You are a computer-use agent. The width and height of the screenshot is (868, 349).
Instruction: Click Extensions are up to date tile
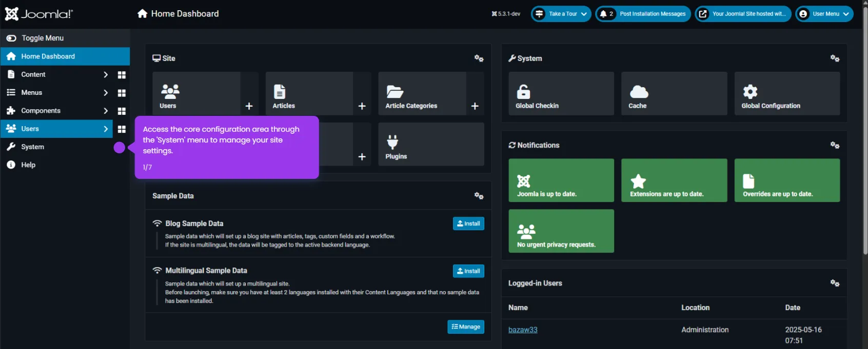tap(674, 180)
